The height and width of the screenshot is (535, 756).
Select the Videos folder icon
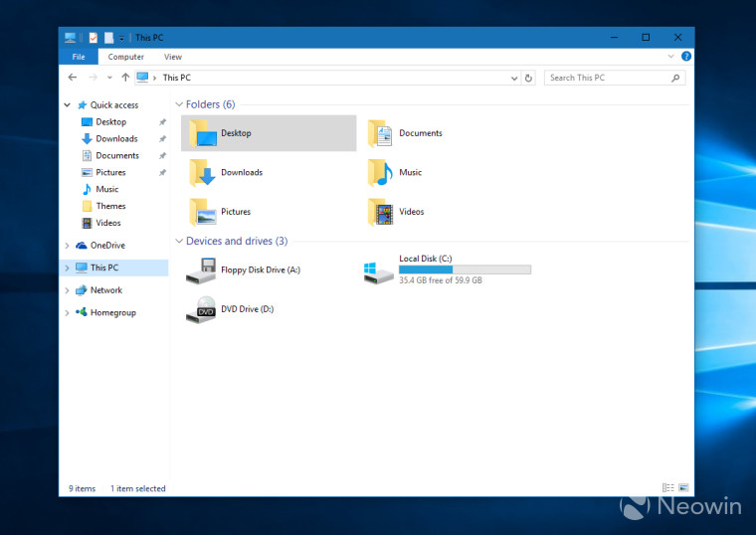381,212
